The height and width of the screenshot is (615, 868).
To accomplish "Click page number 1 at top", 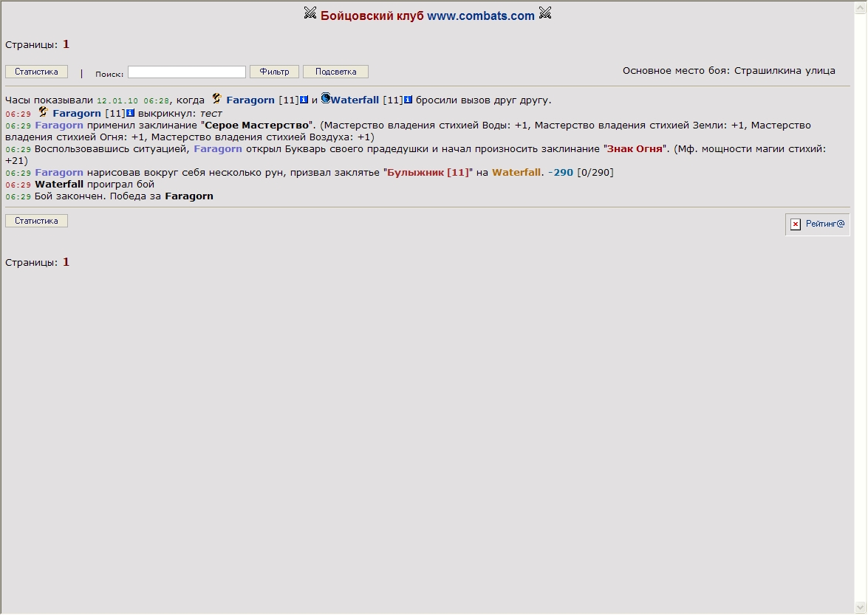I will point(66,44).
